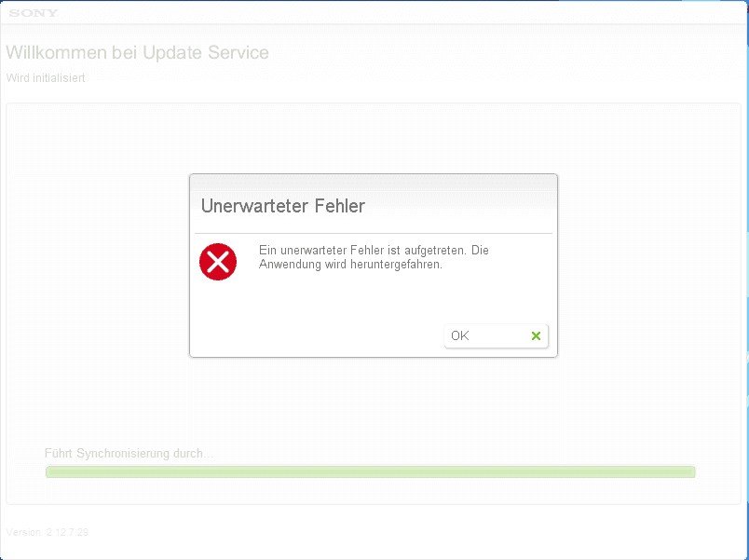The width and height of the screenshot is (749, 560).
Task: Click the 'Willkommen bei Update Service' heading
Action: [x=138, y=52]
